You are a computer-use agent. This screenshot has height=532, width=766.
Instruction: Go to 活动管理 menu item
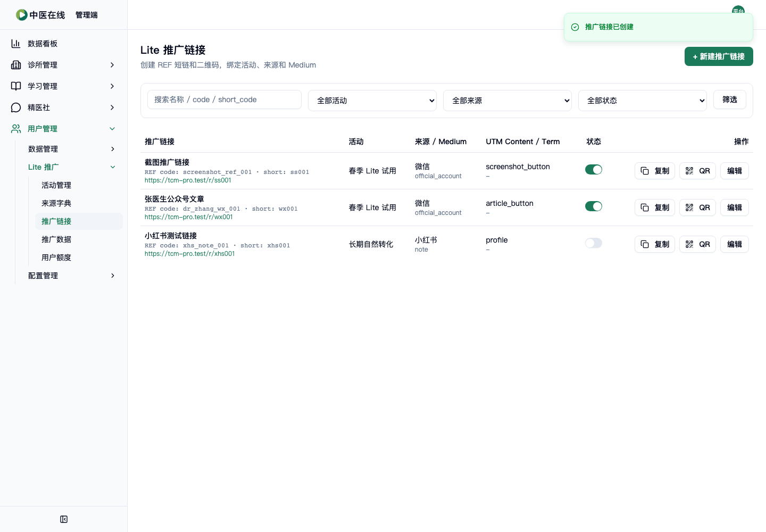[79, 185]
